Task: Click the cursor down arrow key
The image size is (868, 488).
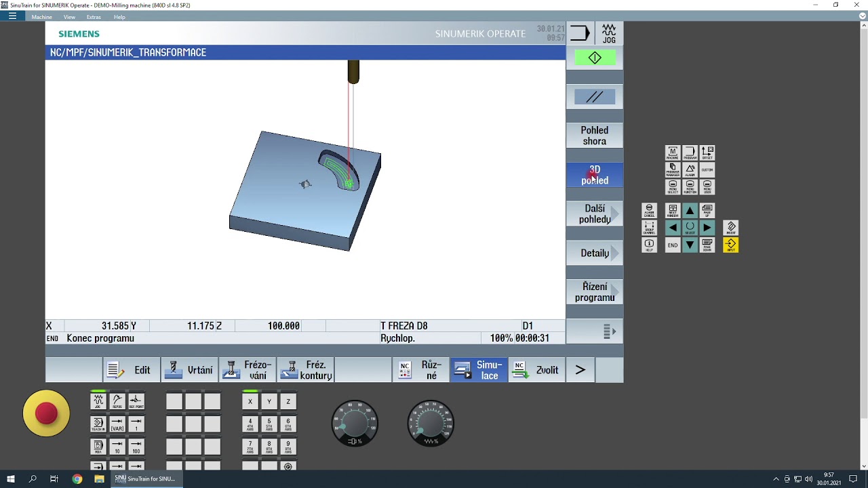Action: click(x=690, y=245)
